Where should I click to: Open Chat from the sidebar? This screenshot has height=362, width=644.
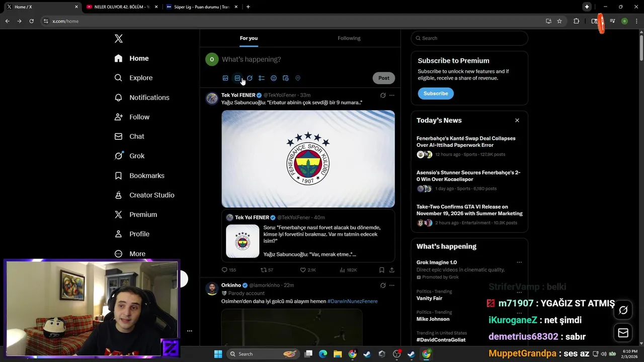(129, 136)
